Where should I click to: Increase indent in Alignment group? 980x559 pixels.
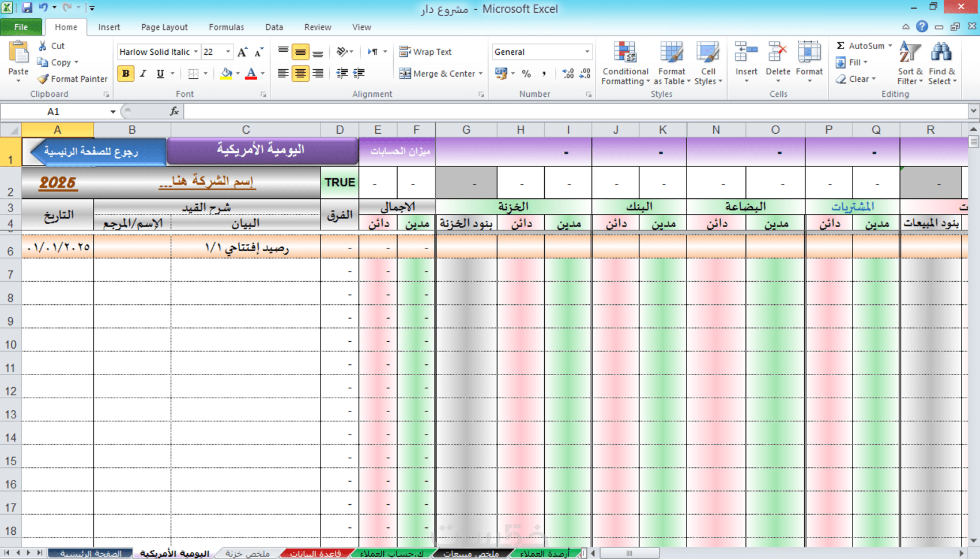(359, 73)
